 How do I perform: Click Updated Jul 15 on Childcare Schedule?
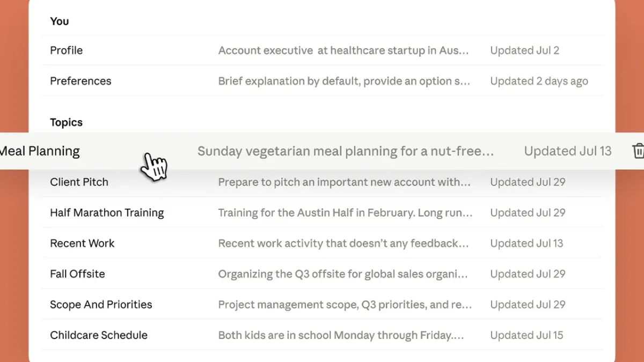[526, 335]
